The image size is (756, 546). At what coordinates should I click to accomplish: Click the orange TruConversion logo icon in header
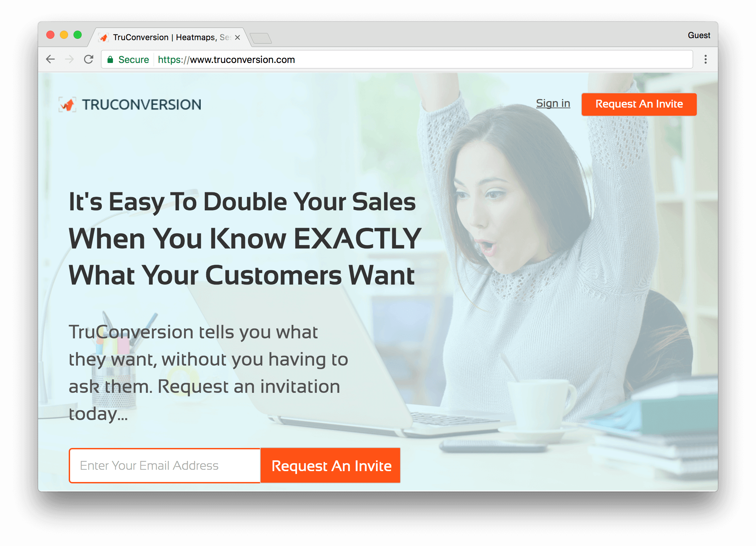tap(67, 105)
